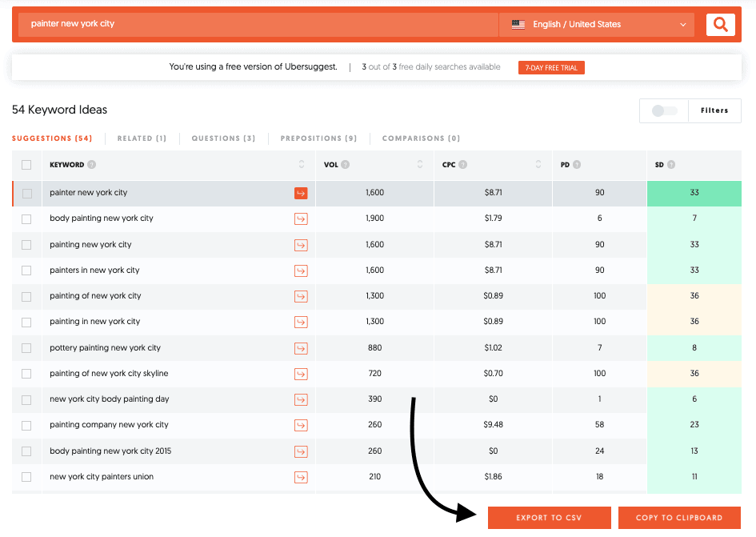
Task: Click the volume value 1,900
Action: point(374,218)
